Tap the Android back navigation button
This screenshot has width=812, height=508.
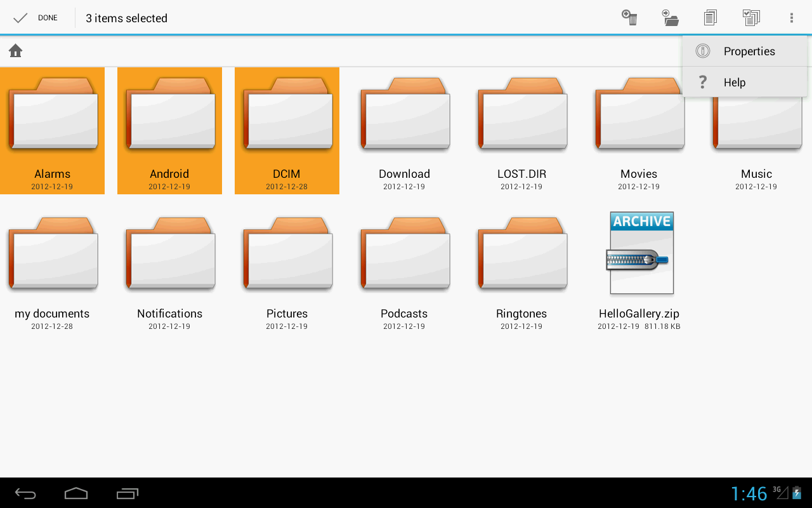(25, 493)
